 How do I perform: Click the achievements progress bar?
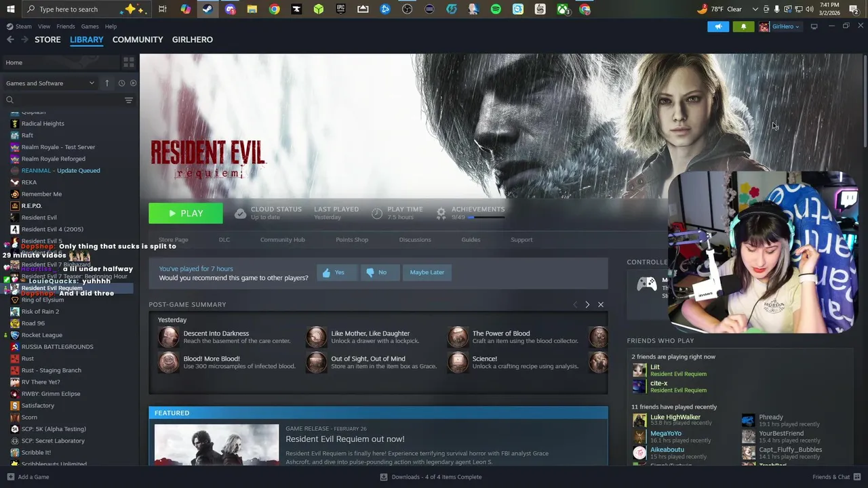coord(487,218)
